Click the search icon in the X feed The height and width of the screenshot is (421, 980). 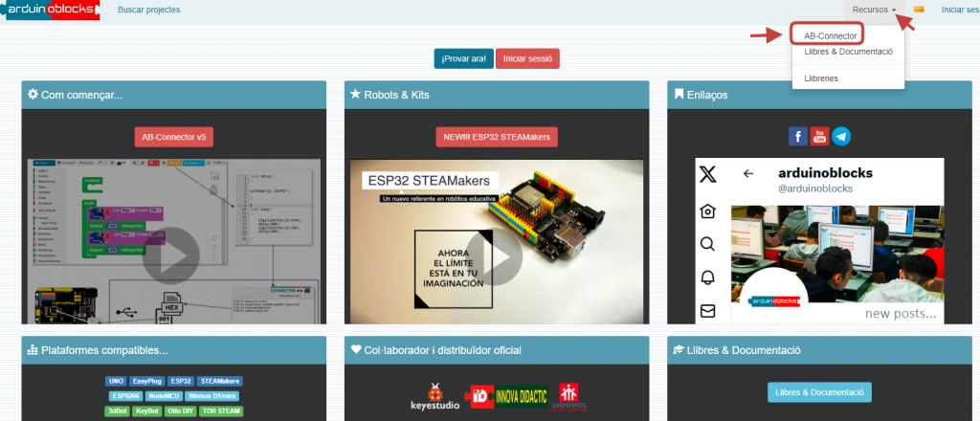tap(707, 244)
